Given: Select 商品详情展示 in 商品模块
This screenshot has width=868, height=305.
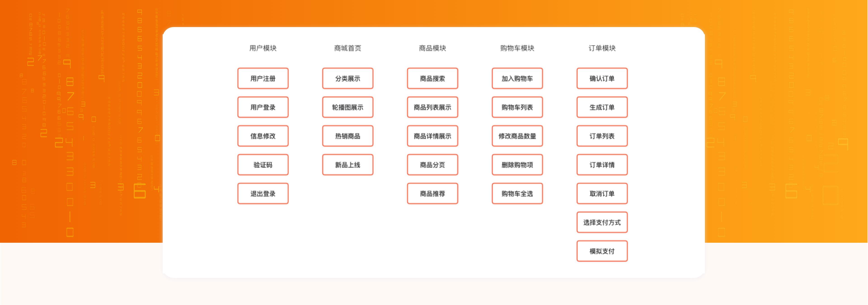Looking at the screenshot, I should click(x=432, y=136).
